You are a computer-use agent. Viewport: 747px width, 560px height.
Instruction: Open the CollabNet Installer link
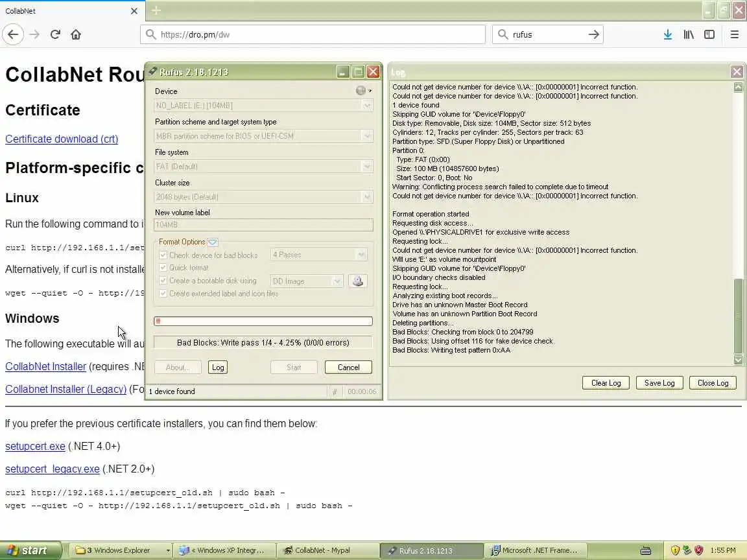click(46, 367)
